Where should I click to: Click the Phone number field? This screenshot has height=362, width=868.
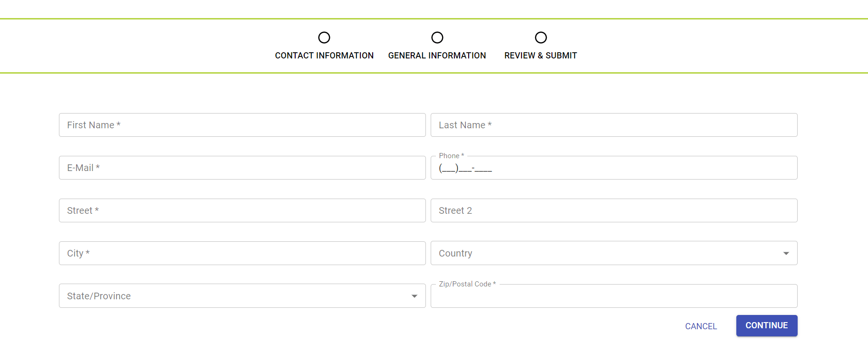pyautogui.click(x=614, y=168)
